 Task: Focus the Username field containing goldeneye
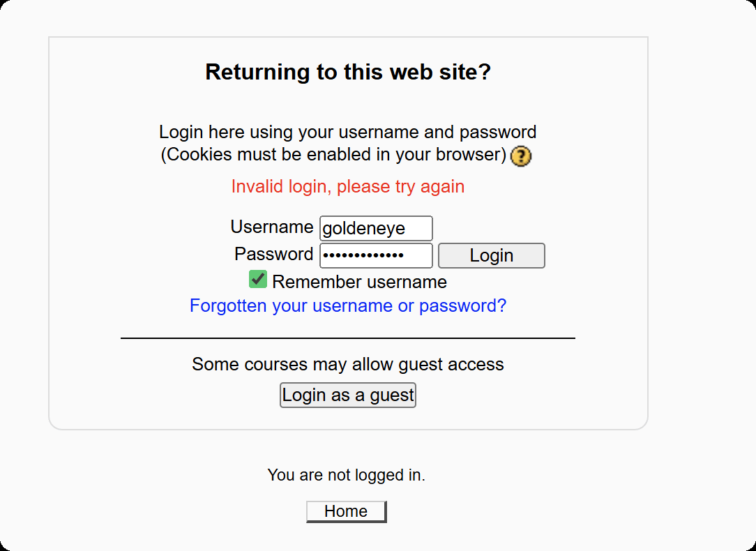(376, 229)
